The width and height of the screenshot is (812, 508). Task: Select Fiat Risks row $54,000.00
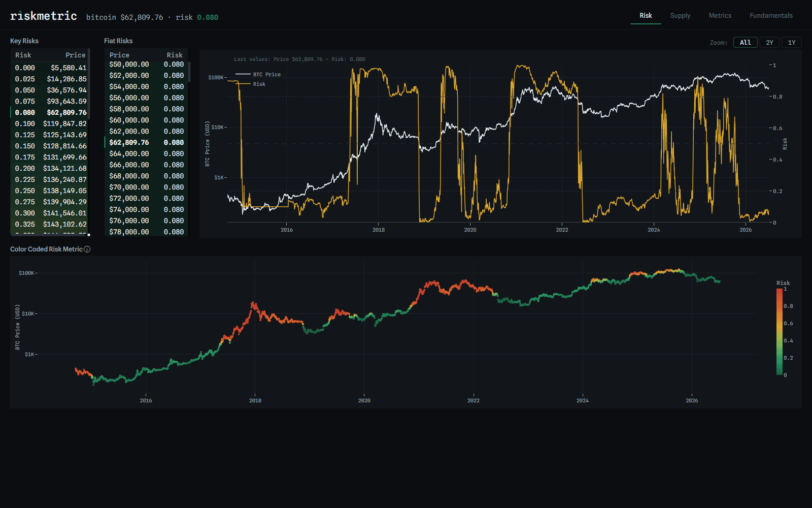coord(146,87)
